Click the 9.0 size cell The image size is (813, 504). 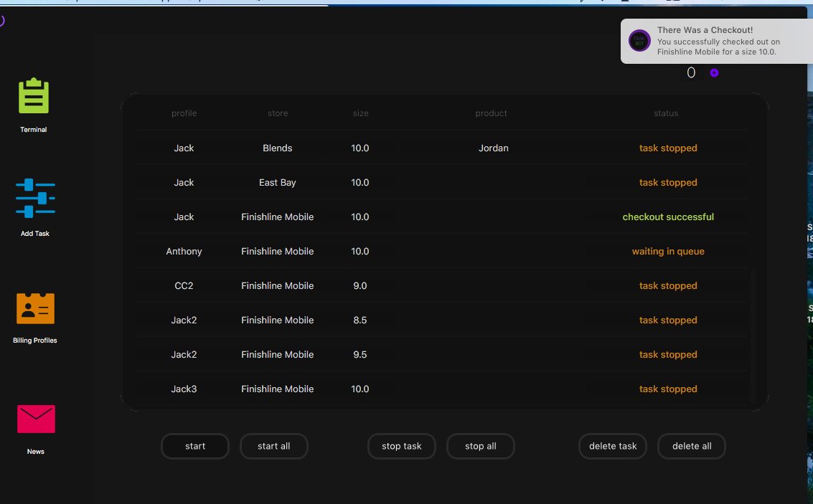359,286
